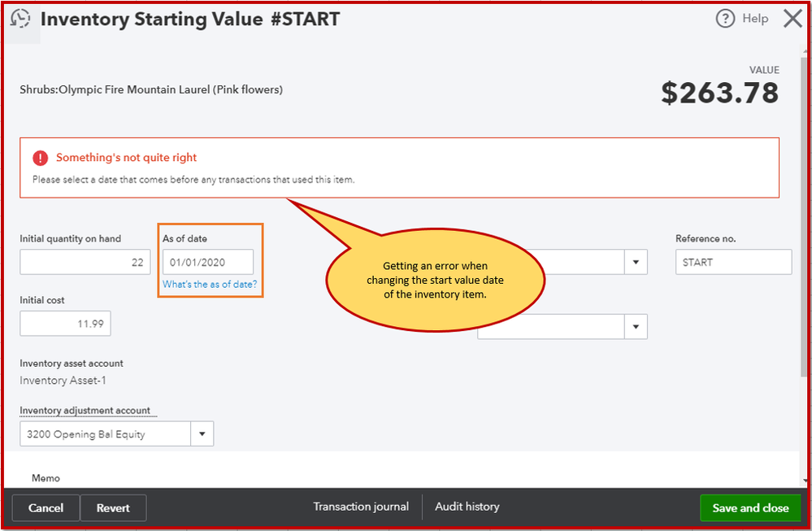Click the Revert button
The width and height of the screenshot is (812, 531).
click(x=113, y=507)
